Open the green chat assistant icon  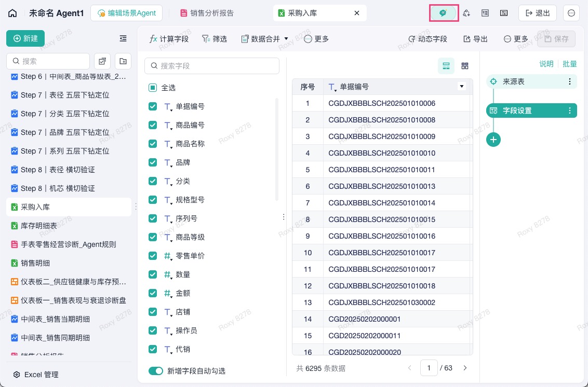coord(444,13)
